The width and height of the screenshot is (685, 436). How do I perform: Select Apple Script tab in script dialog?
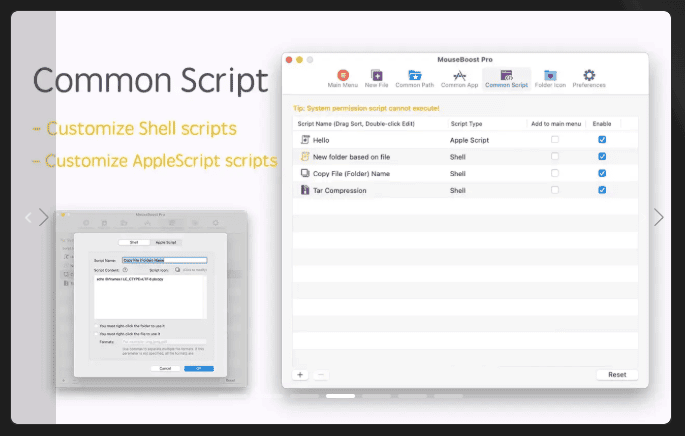coord(166,242)
